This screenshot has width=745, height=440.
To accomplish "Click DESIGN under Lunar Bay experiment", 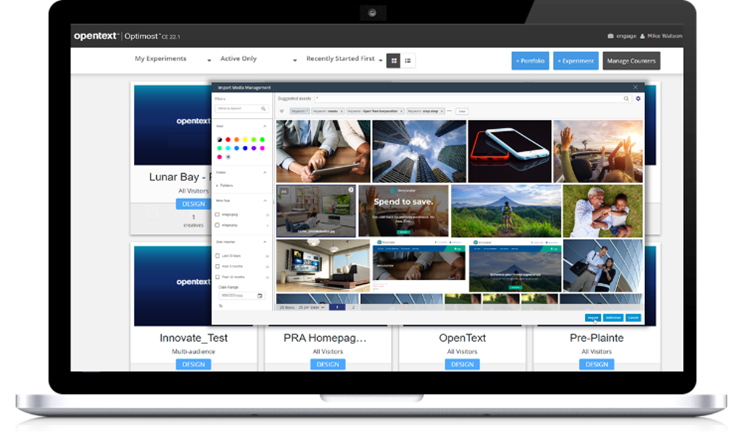I will [193, 204].
